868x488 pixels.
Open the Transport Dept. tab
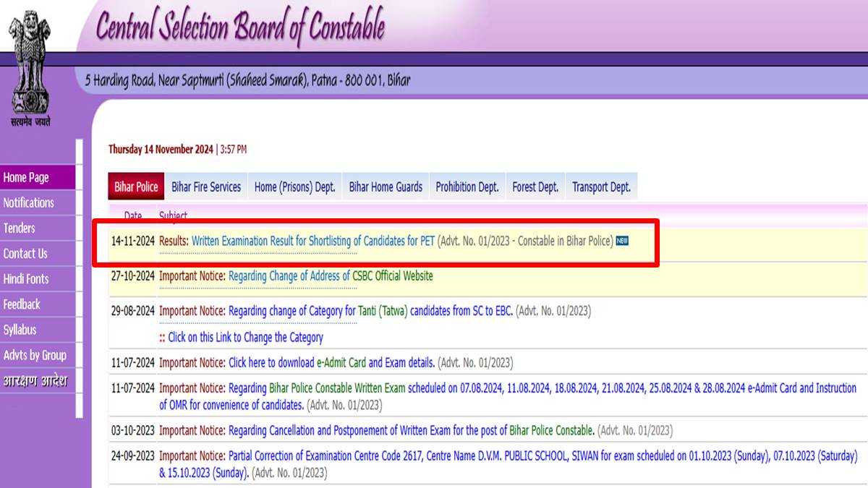(601, 186)
